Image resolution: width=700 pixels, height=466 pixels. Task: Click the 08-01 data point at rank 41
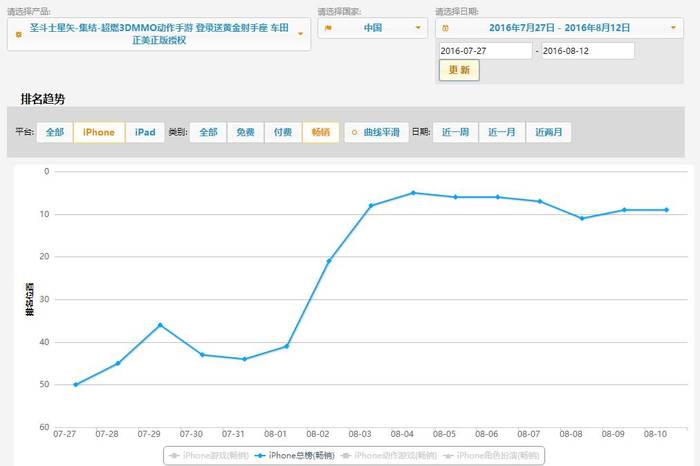pyautogui.click(x=287, y=346)
